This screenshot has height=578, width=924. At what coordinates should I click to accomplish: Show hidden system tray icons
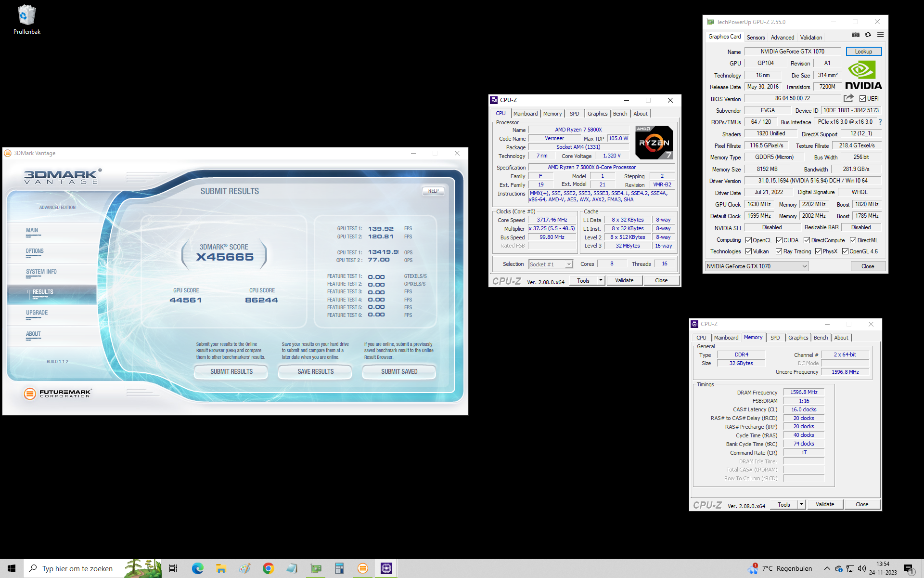(x=827, y=568)
